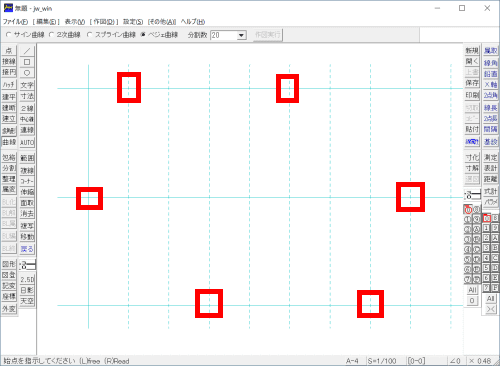Select the 接円 tangent circle tool
The height and width of the screenshot is (366, 500).
point(9,72)
